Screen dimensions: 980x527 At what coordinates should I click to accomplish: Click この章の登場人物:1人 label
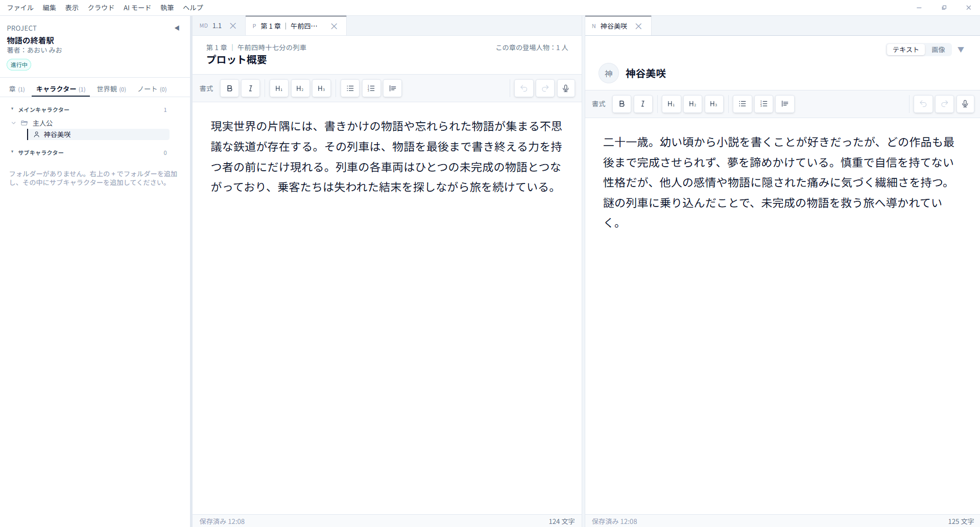click(532, 48)
